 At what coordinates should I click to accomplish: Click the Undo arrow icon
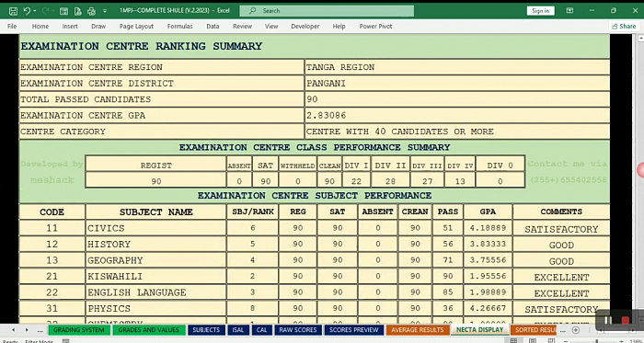tap(27, 11)
